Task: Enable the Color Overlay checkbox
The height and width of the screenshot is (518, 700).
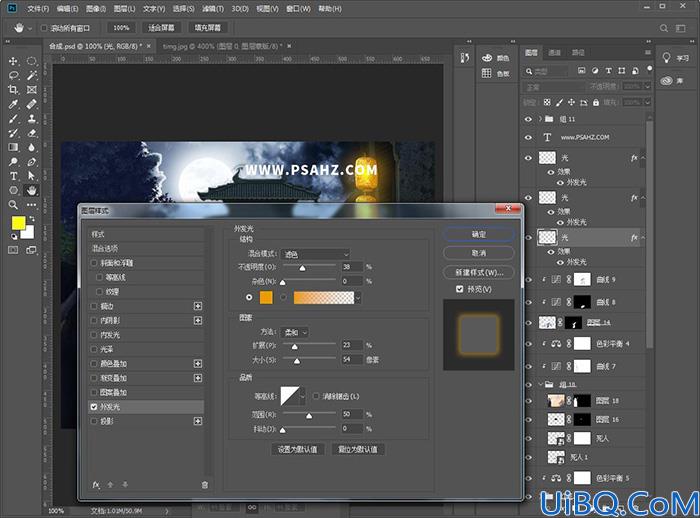Action: click(94, 364)
